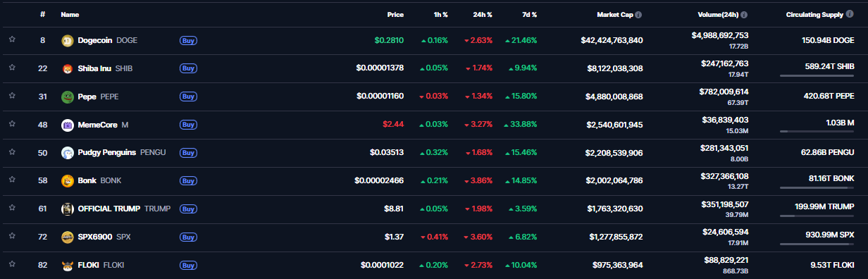The height and width of the screenshot is (279, 868).
Task: Click the Pudgy Penguins logo
Action: pyautogui.click(x=68, y=153)
